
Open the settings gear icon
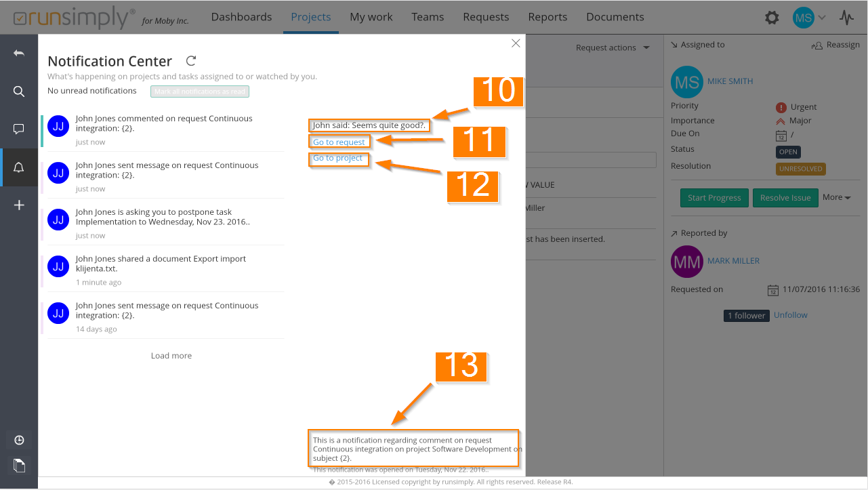tap(772, 18)
